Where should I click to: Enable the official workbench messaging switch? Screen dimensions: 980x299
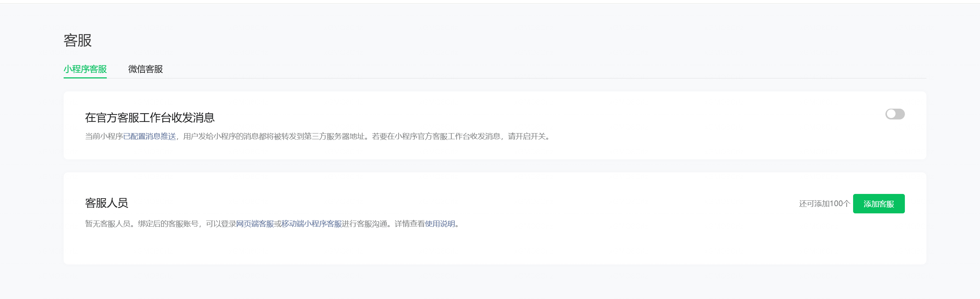[895, 114]
